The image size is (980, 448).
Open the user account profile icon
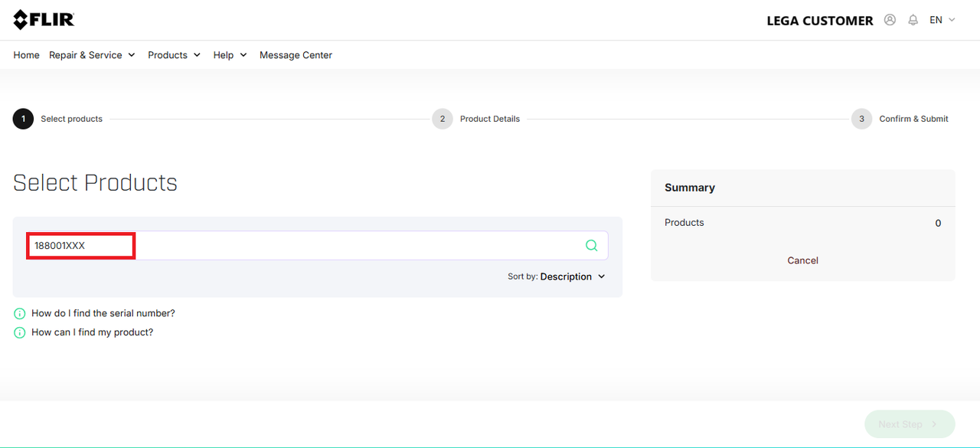[890, 20]
